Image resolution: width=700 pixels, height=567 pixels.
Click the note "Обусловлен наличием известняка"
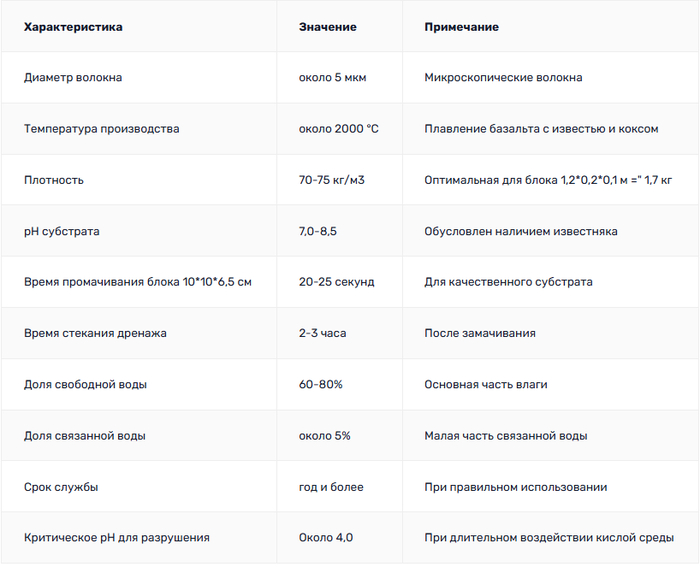[x=520, y=231]
